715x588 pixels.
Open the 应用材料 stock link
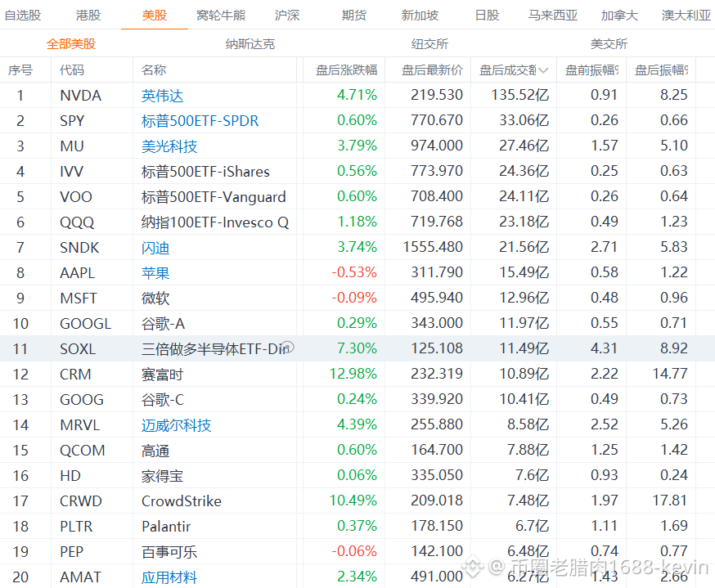tap(169, 577)
